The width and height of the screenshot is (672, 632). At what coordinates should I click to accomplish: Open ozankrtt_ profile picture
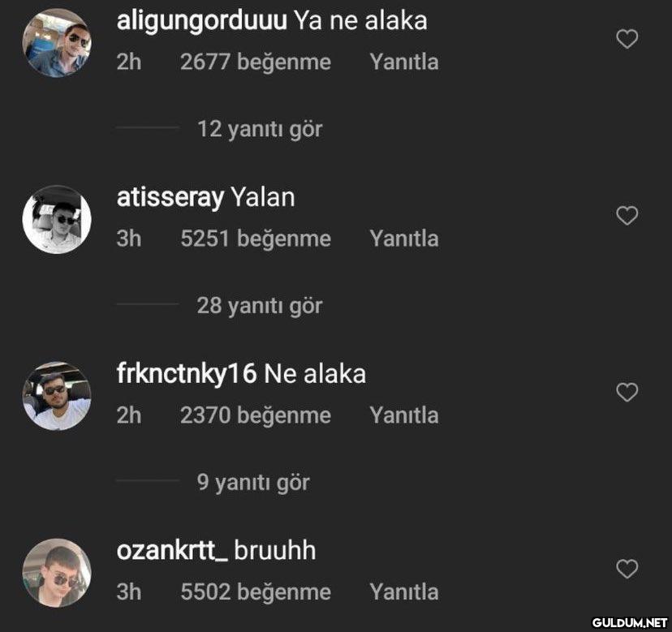57,573
